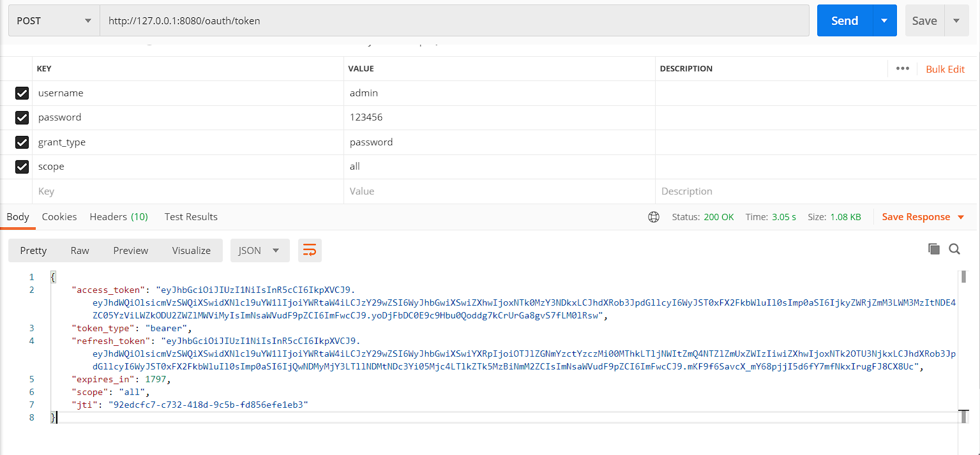Image resolution: width=980 pixels, height=455 pixels.
Task: Disable the grant_type parameter checkbox
Action: pyautogui.click(x=22, y=142)
